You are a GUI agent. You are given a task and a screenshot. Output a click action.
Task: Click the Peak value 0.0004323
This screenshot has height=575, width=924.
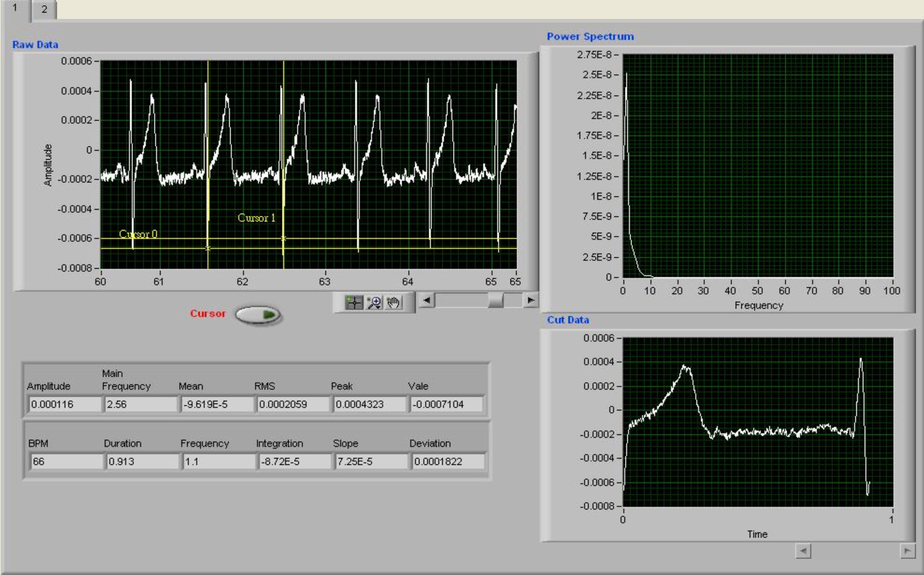point(370,404)
